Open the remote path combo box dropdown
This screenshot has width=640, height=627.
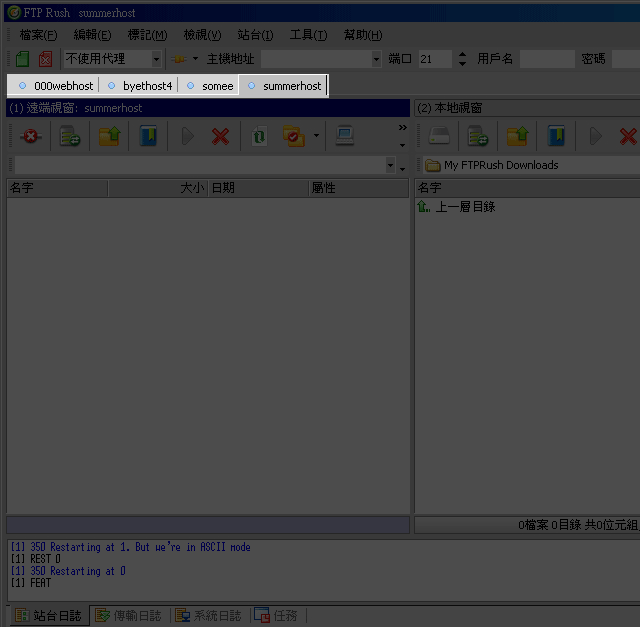pos(391,165)
